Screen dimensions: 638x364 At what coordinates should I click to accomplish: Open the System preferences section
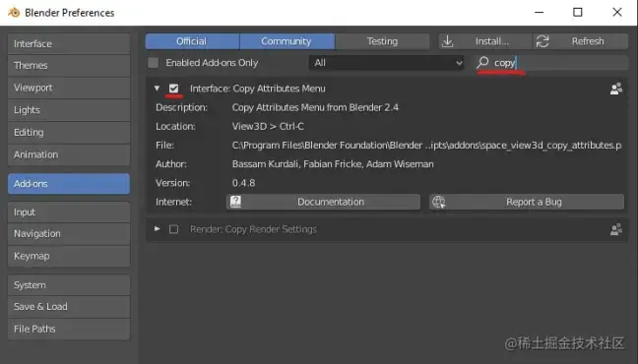(69, 284)
